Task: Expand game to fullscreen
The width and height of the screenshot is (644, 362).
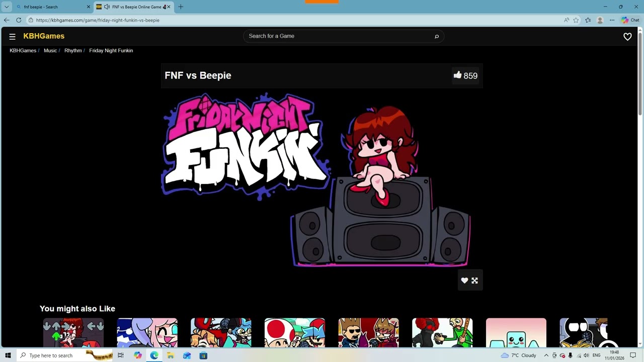Action: pos(474,281)
